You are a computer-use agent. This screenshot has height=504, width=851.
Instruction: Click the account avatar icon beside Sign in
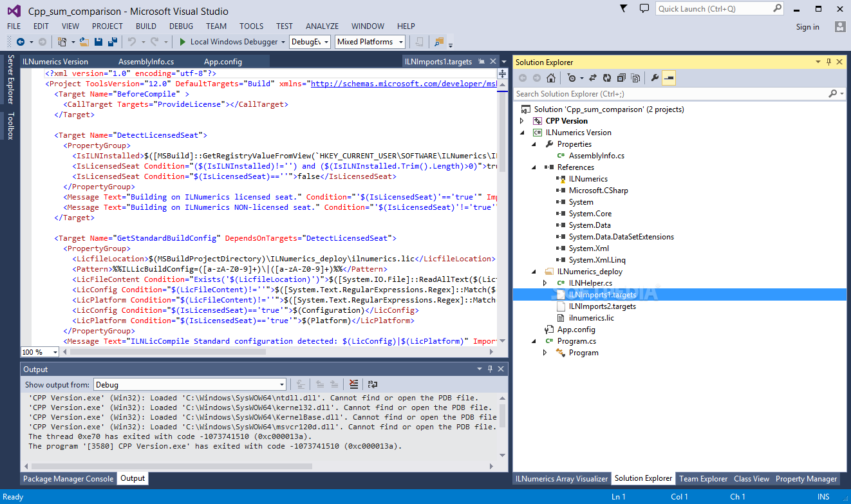tap(840, 26)
